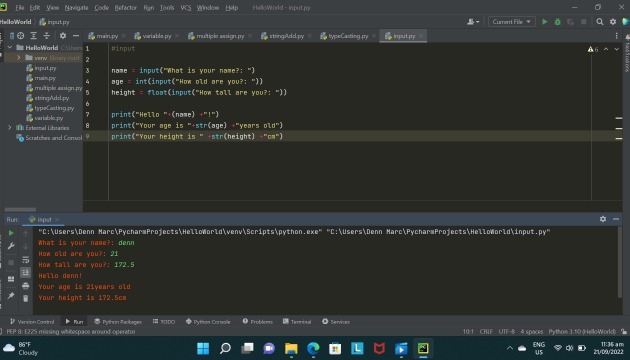This screenshot has height=360, width=630.
Task: Click UTF-8 encoding in status bar
Action: coord(506,331)
